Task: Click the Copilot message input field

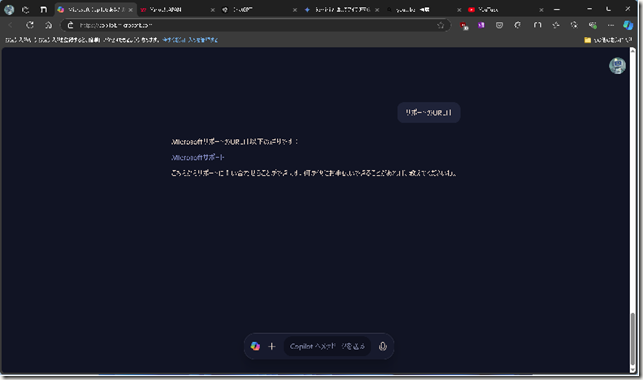Action: click(x=327, y=346)
